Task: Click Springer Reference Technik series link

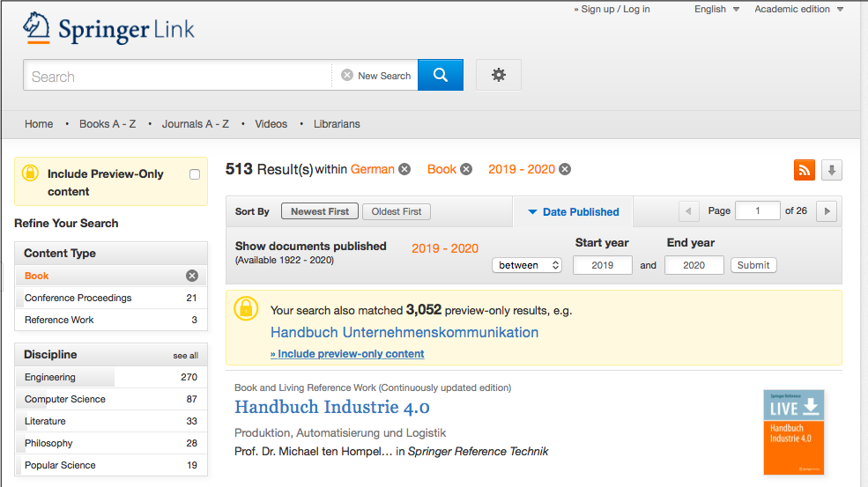Action: point(478,452)
